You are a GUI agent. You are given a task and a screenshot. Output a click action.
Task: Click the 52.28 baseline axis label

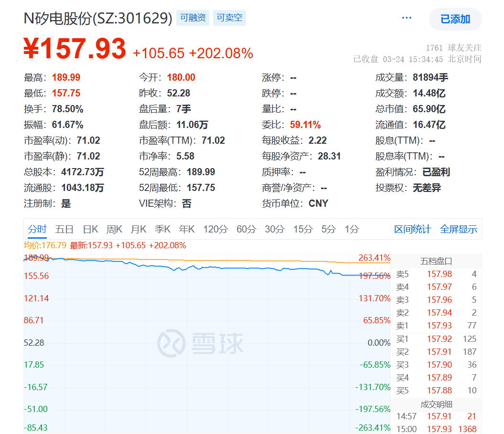[x=34, y=343]
